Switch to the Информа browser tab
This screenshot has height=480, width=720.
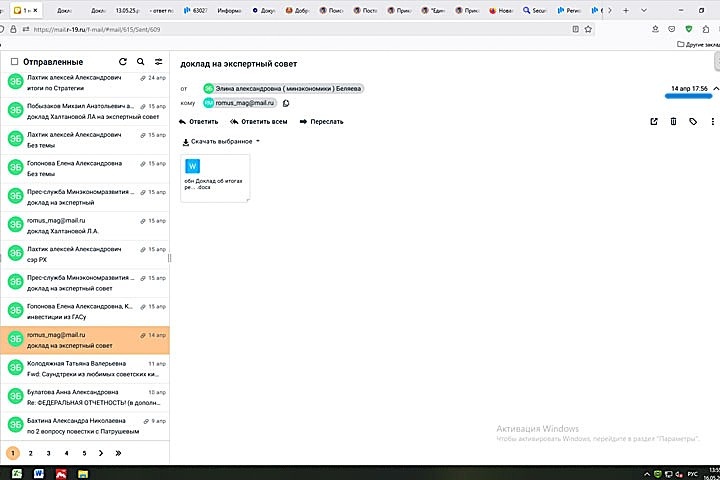229,10
